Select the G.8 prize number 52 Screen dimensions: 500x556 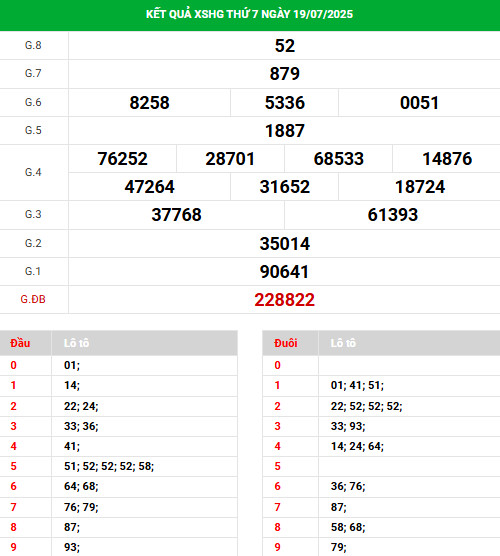pos(285,46)
